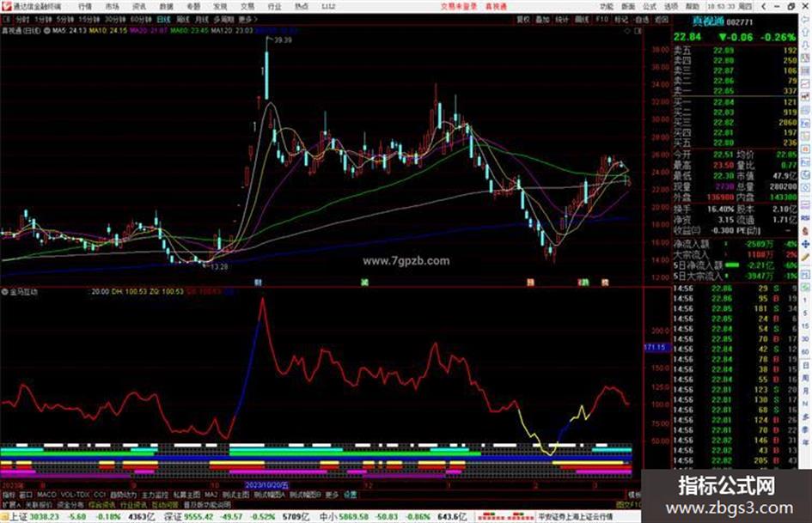Open the 行情 menu
The height and width of the screenshot is (523, 812).
point(85,7)
